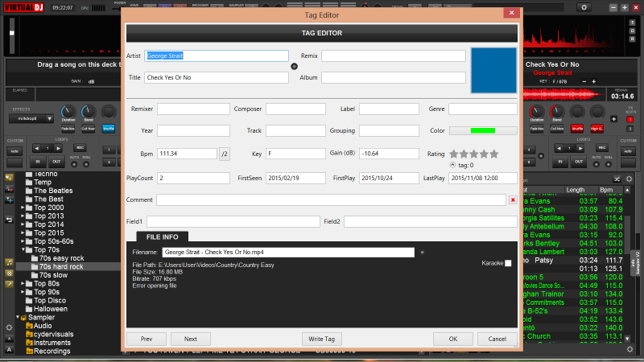Image resolution: width=644 pixels, height=362 pixels.
Task: Toggle left deck Shuffle effect button
Action: click(x=108, y=128)
